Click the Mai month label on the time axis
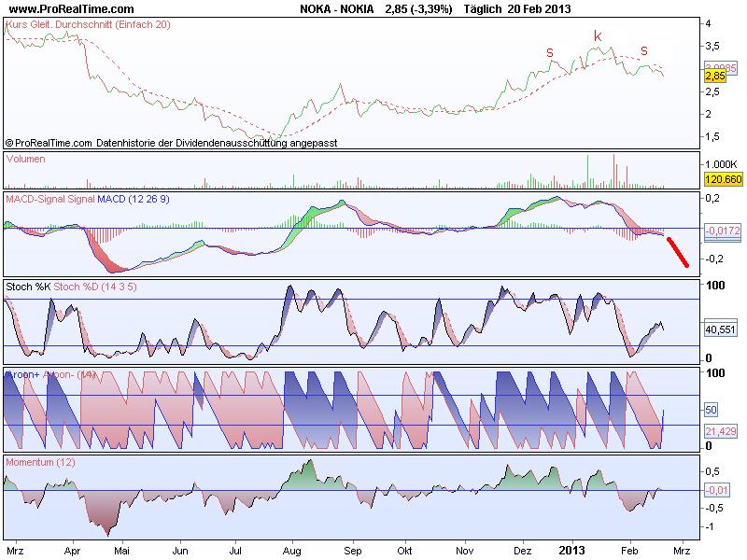The width and height of the screenshot is (747, 560). [121, 551]
